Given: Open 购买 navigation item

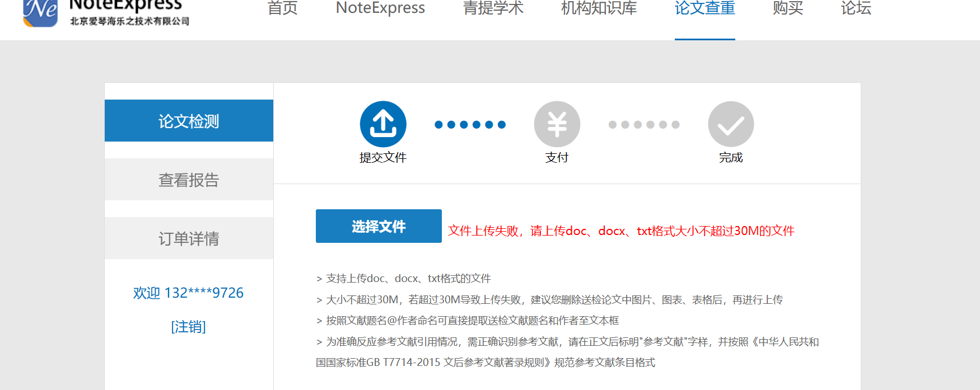Looking at the screenshot, I should click(788, 8).
